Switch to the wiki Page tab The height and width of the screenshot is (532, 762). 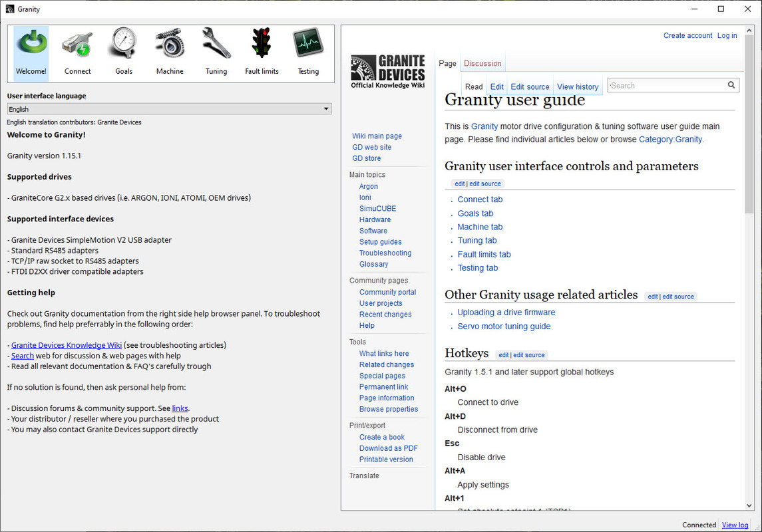click(447, 63)
